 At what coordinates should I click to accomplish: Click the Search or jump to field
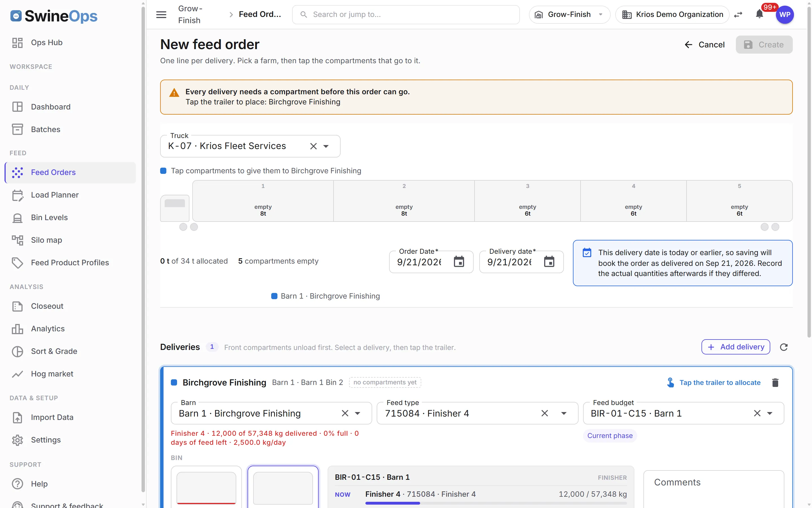pyautogui.click(x=406, y=14)
